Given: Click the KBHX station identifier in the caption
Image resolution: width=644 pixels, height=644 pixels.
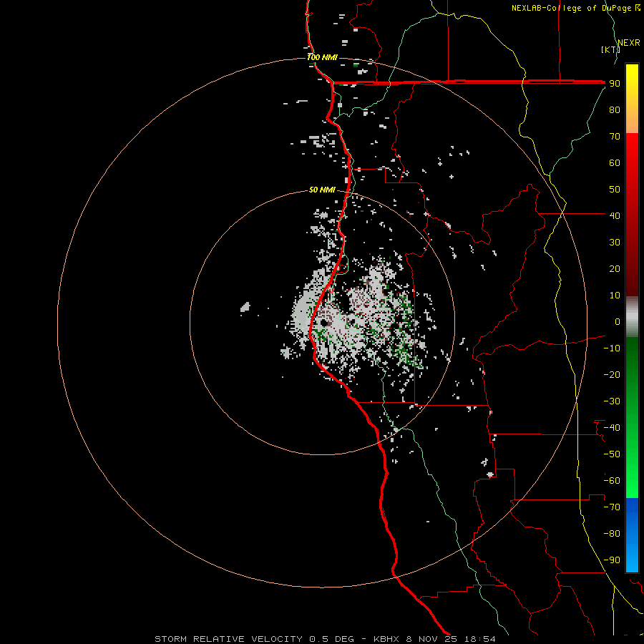Looking at the screenshot, I should (x=386, y=639).
